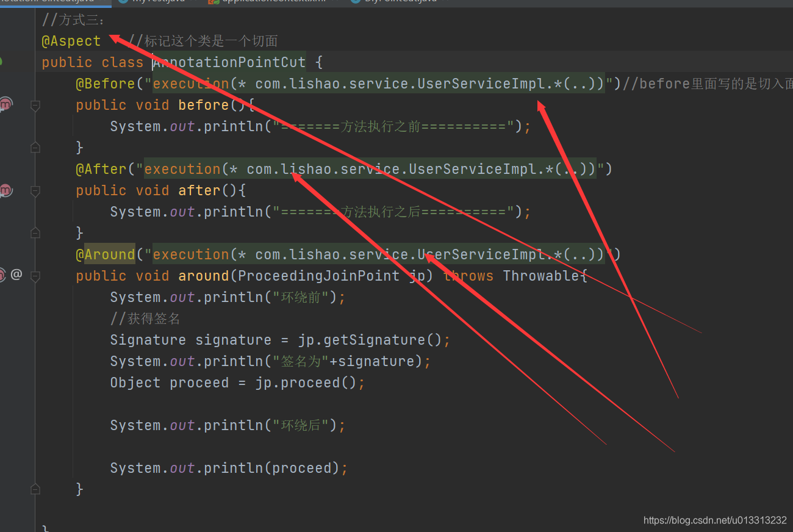
Task: Click the comment 获得签名
Action: [145, 318]
